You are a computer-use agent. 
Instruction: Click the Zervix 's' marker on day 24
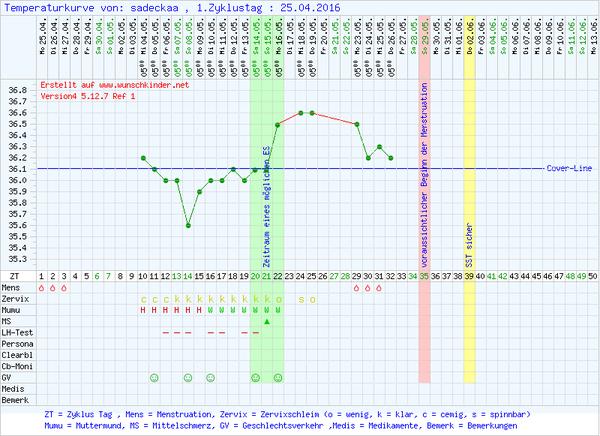point(301,298)
